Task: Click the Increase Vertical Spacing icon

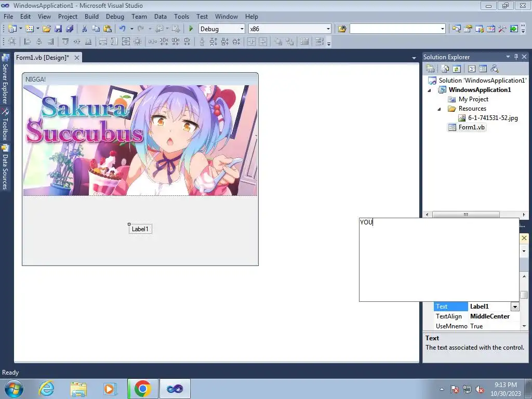Action: [214, 42]
